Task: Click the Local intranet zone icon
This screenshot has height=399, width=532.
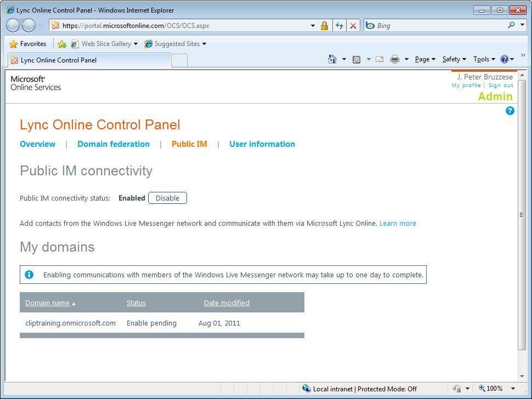Action: [x=307, y=389]
